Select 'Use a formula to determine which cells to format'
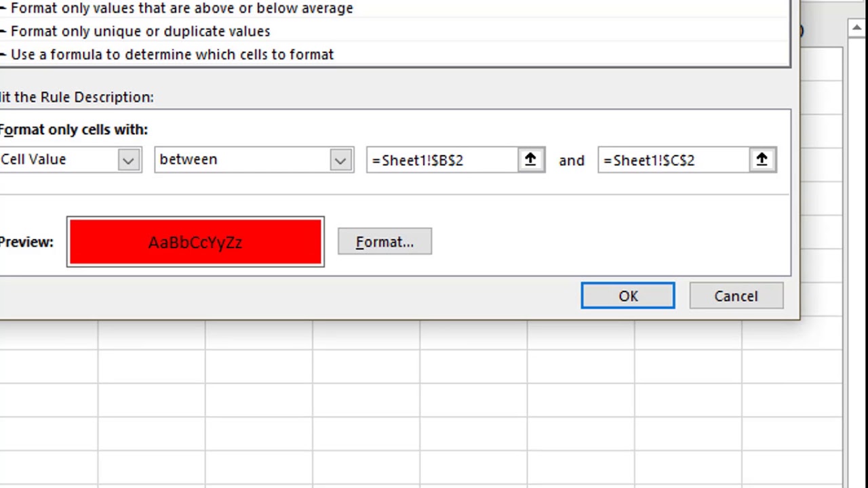 point(395,54)
